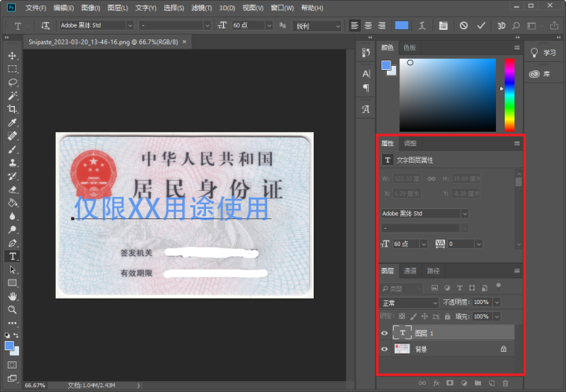This screenshot has height=392, width=566.
Task: Switch to the 通道 tab
Action: pos(410,271)
